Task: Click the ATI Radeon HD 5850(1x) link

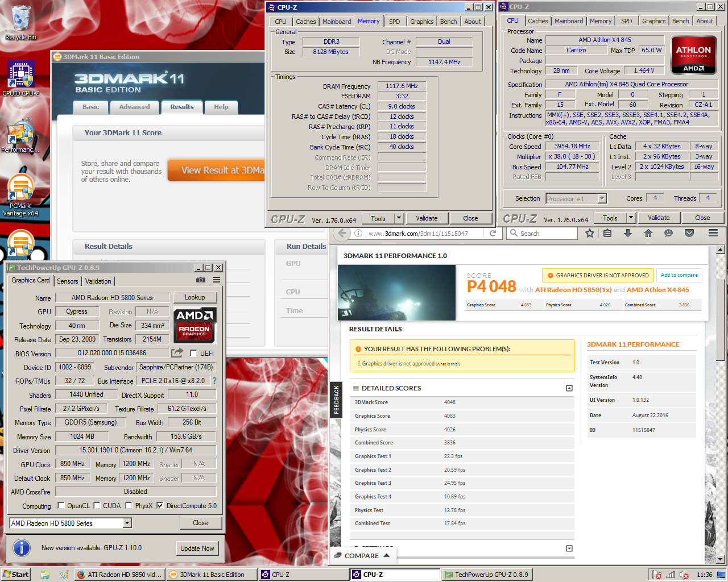Action: (573, 290)
